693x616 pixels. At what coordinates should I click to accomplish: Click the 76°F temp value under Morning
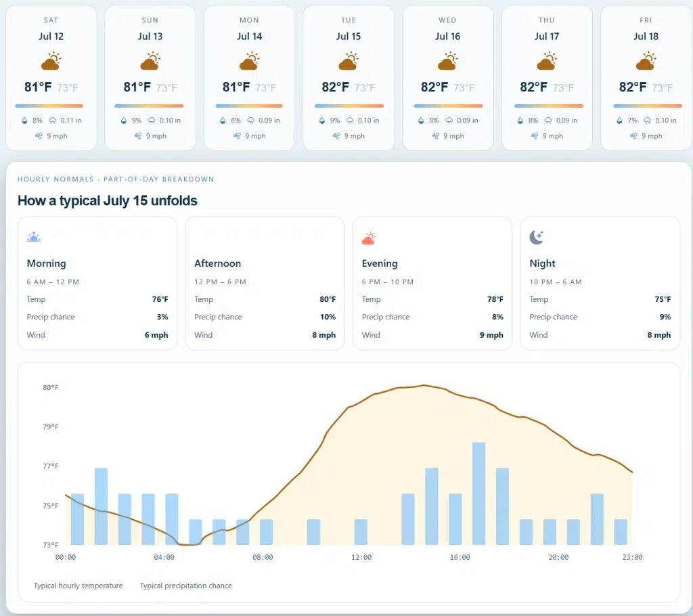[160, 299]
